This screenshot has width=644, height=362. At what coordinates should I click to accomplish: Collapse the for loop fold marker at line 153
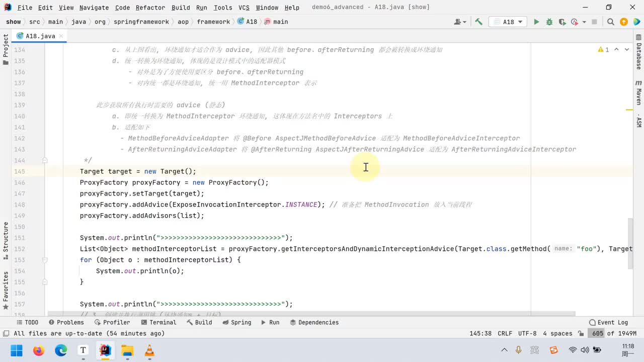coord(45,260)
